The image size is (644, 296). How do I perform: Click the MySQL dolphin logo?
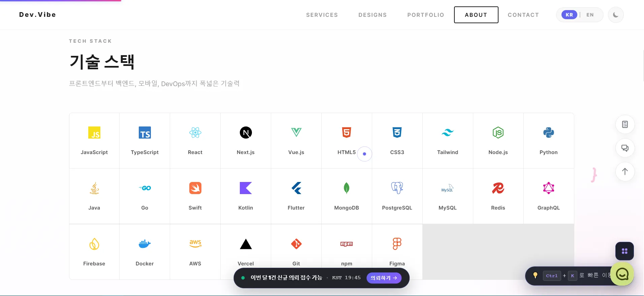(x=448, y=188)
